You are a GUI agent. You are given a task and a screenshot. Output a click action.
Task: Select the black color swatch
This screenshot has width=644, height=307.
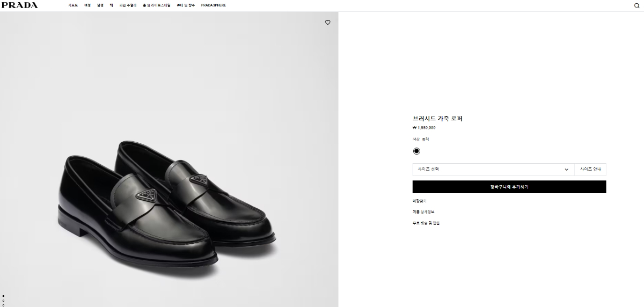coord(417,151)
